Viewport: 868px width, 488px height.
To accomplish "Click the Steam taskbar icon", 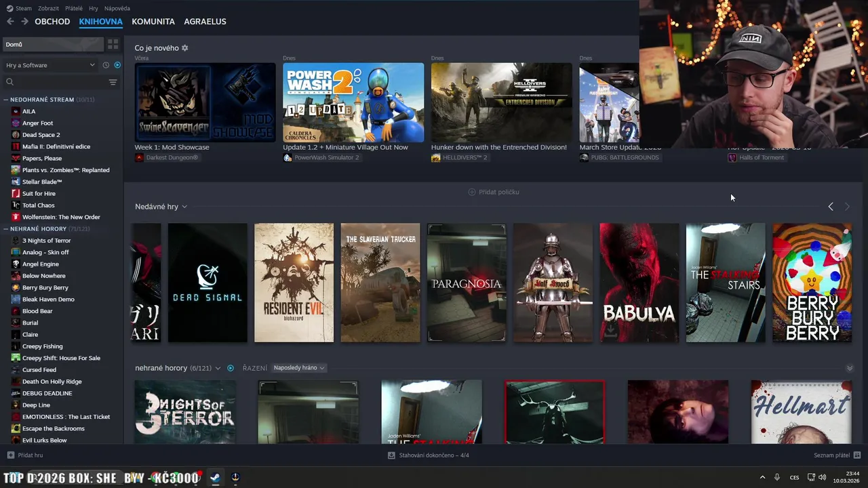I will point(214,477).
